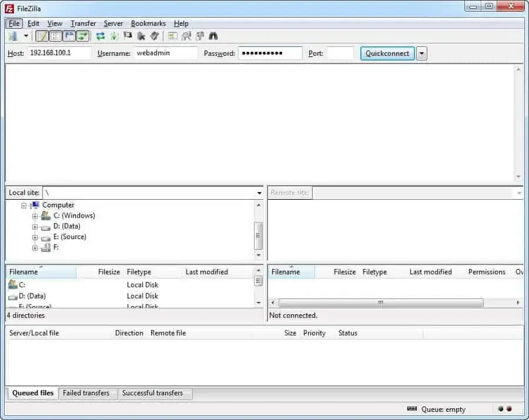Expand the C: (Windows) tree node
This screenshot has width=529, height=420.
[35, 216]
